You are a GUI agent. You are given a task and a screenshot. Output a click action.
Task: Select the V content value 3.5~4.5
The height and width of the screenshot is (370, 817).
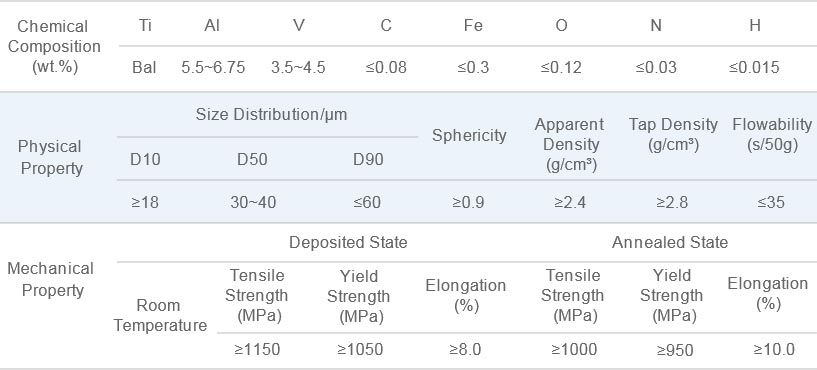298,68
